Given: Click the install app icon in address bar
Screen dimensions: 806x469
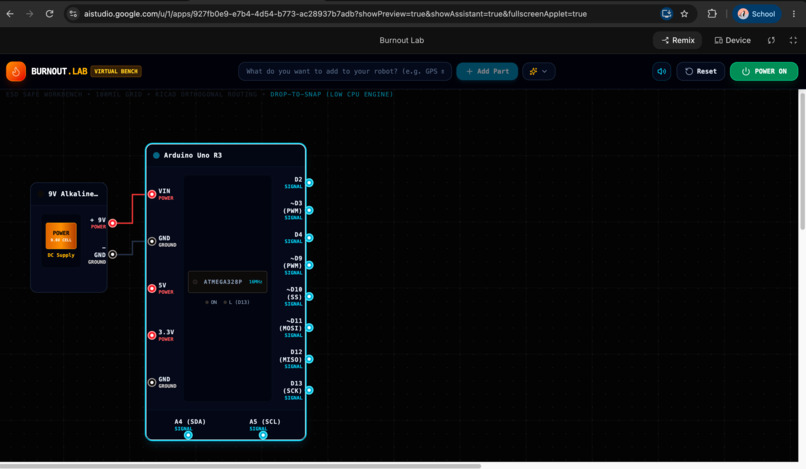Looking at the screenshot, I should (666, 14).
